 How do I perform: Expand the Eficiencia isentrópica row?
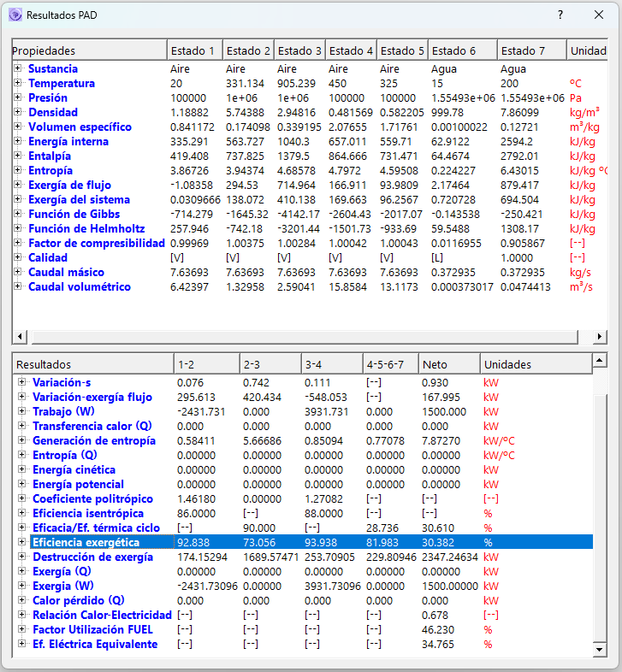22,513
